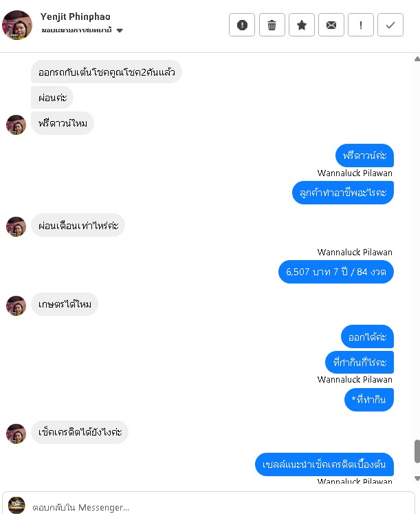This screenshot has width=420, height=514.
Task: Select the "6,507 บาท 7 ปี / 84 งวด" message bubble
Action: [x=336, y=272]
